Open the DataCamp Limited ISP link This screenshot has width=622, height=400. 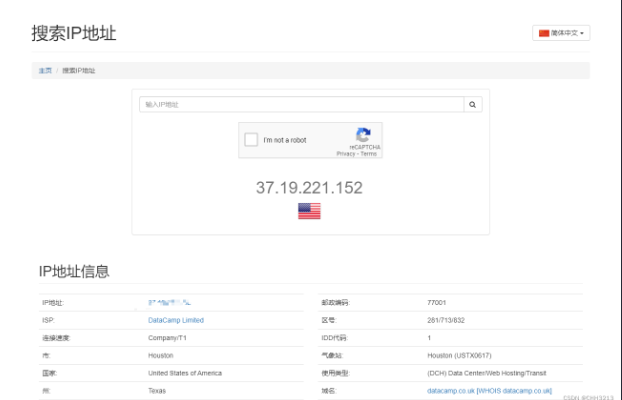[x=175, y=320]
